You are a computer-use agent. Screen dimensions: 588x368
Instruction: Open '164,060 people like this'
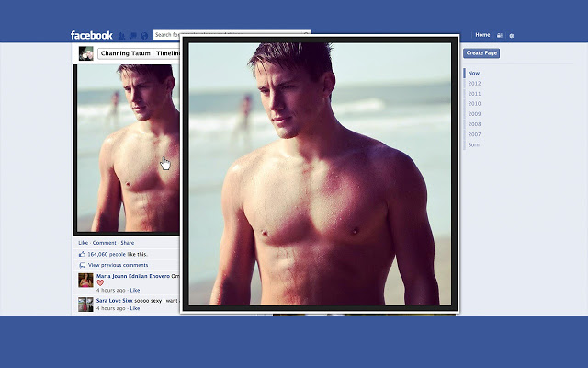[118, 254]
